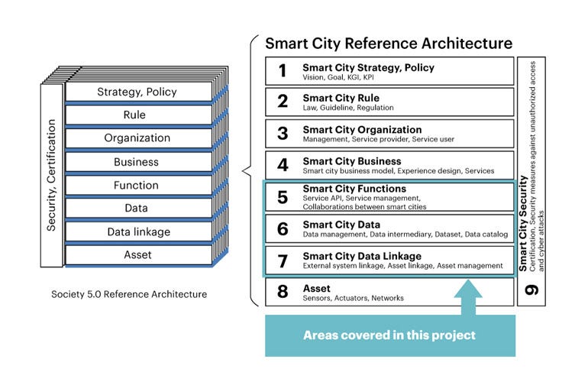This screenshot has height=385, width=588.
Task: Click the Data linkage layer in left stack
Action: (137, 231)
